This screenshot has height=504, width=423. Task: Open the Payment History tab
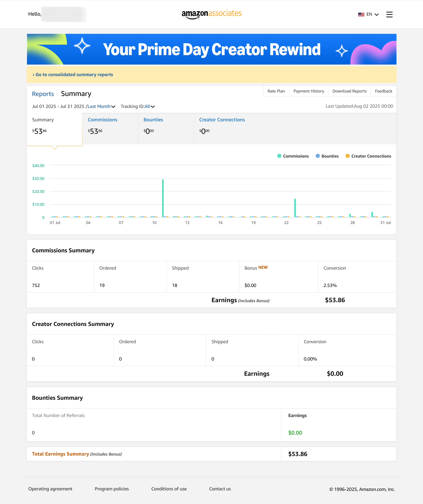(309, 91)
